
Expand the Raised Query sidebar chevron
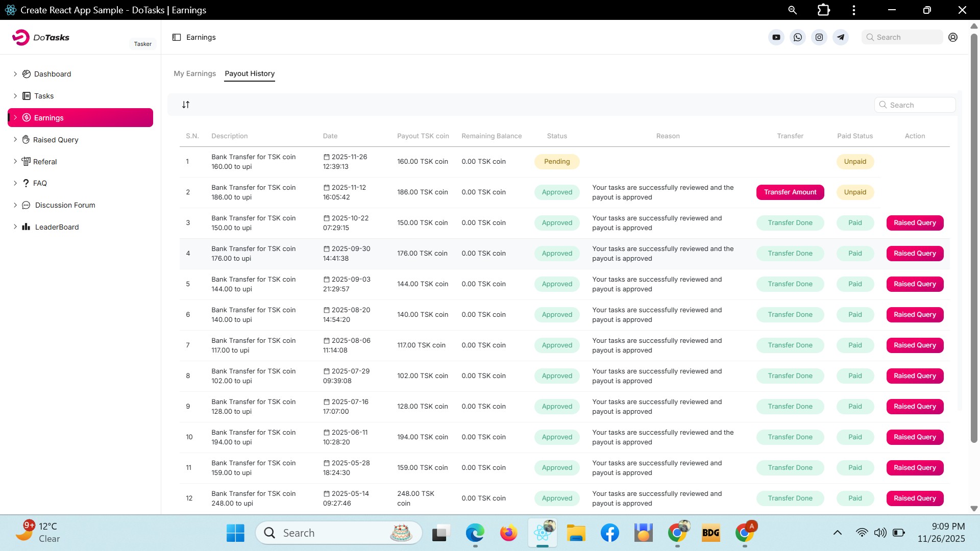click(15, 139)
